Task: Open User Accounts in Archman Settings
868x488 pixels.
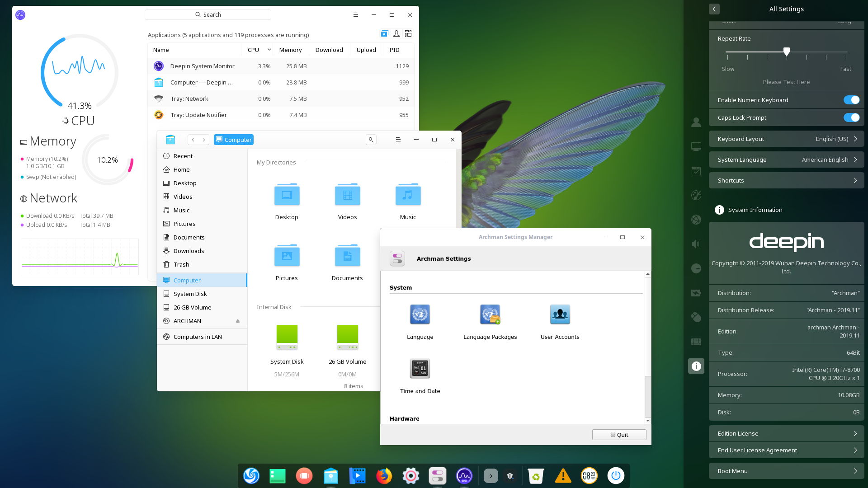Action: tap(560, 322)
